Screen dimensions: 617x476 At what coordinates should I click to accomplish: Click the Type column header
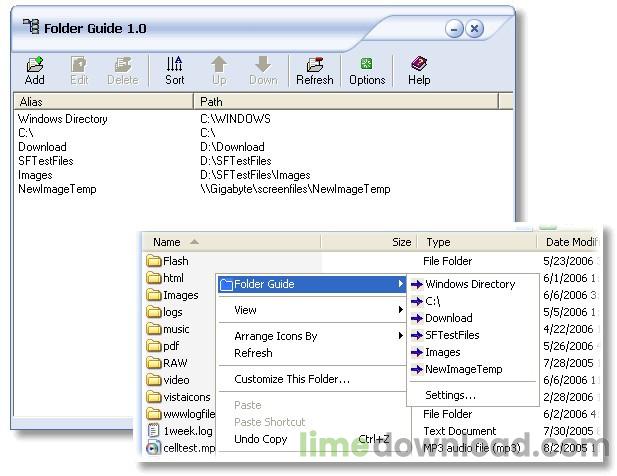coord(477,242)
